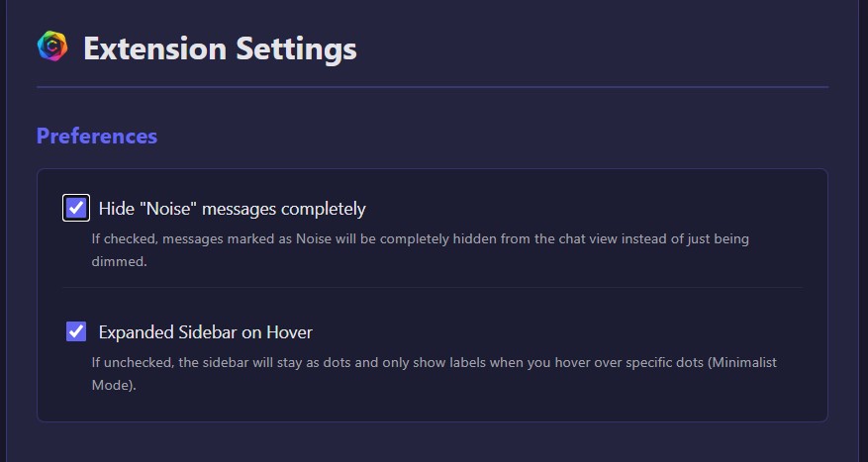The image size is (868, 462).
Task: Click the "Extension Settings" page title
Action: pos(220,47)
